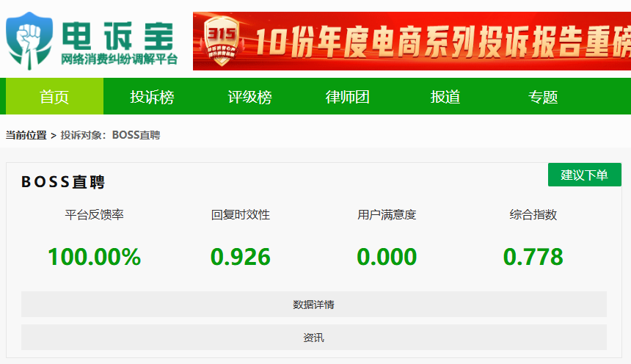Open the 资讯 bar
The width and height of the screenshot is (631, 364).
tap(314, 338)
